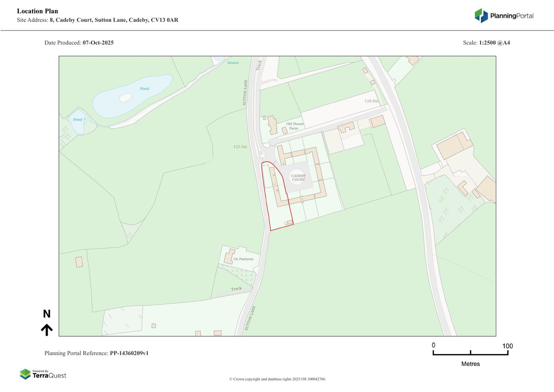Click the Crown copyright notice
This screenshot has height=392, width=554.
click(x=277, y=379)
